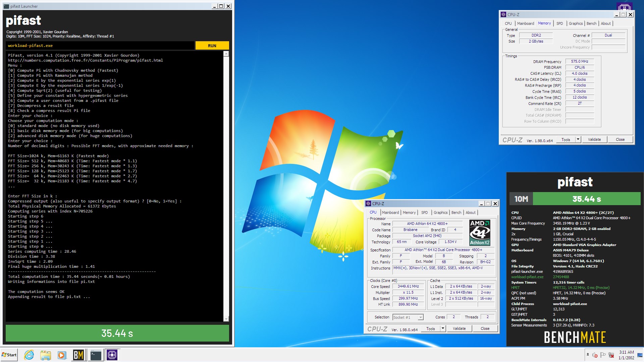Open Windows Media Player taskbar icon
The width and height of the screenshot is (644, 362).
pos(61,355)
